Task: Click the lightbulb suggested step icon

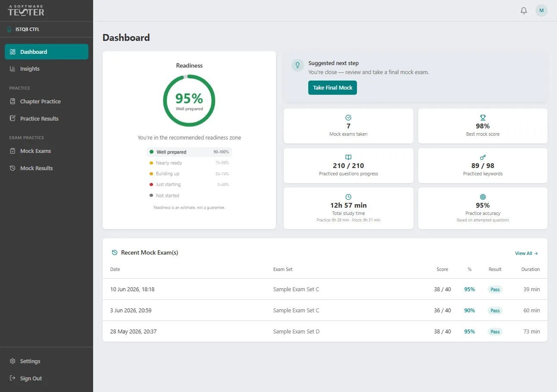Action: pyautogui.click(x=297, y=65)
